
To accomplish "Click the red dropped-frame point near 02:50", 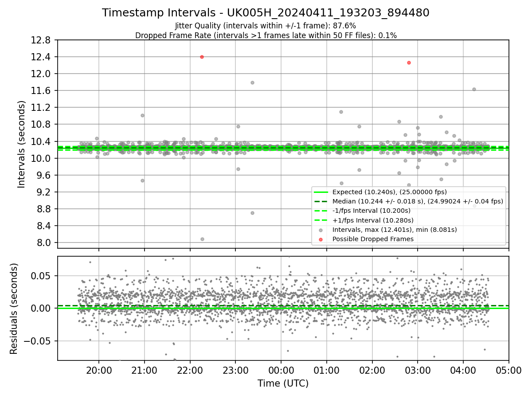I will coord(409,63).
